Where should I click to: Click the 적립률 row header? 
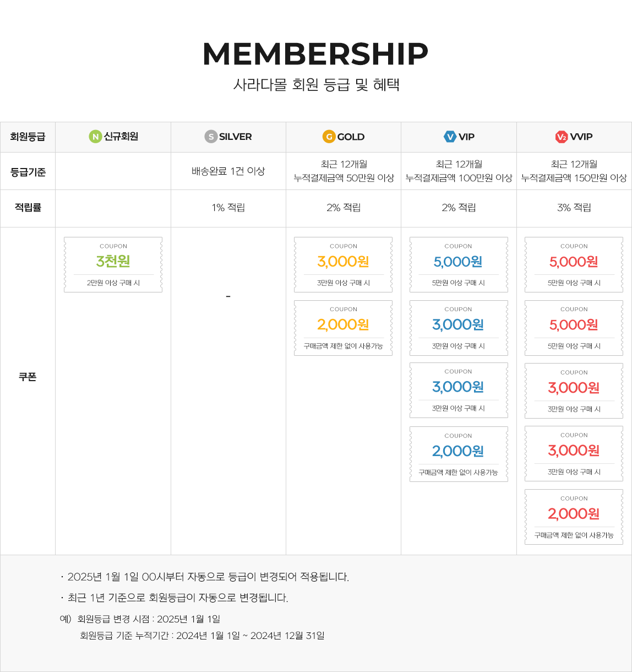(28, 208)
